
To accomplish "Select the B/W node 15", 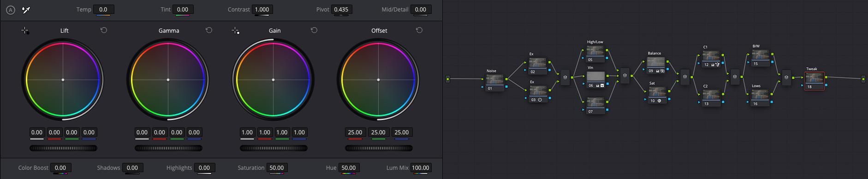I will point(761,58).
